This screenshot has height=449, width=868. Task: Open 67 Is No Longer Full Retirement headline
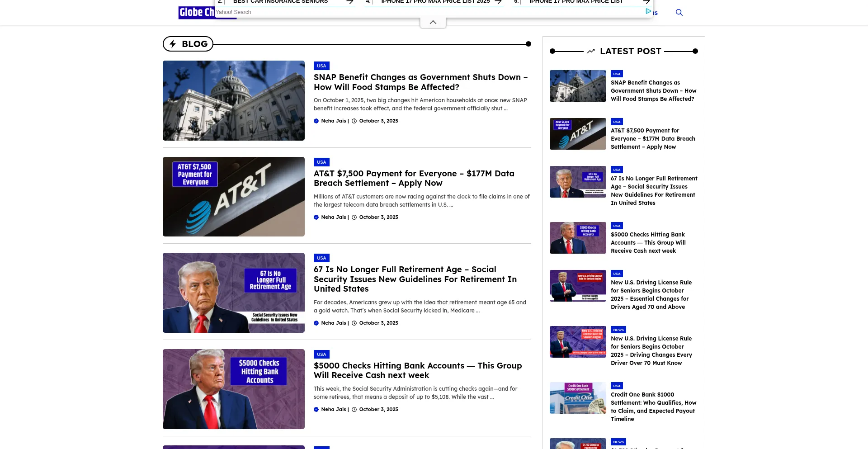tap(415, 279)
